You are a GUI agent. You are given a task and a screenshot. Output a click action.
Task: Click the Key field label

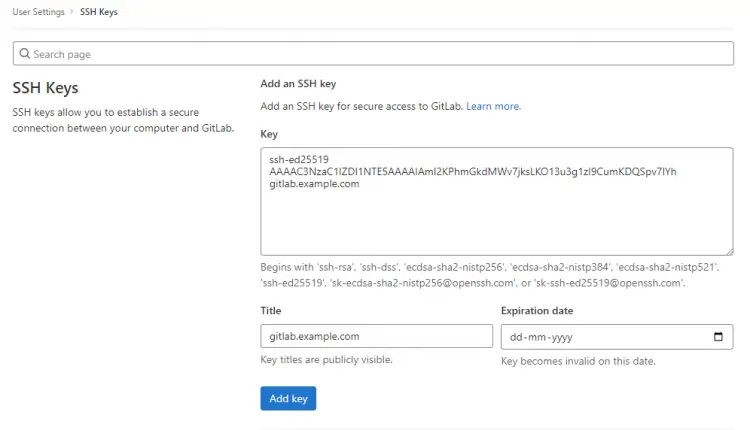tap(269, 133)
